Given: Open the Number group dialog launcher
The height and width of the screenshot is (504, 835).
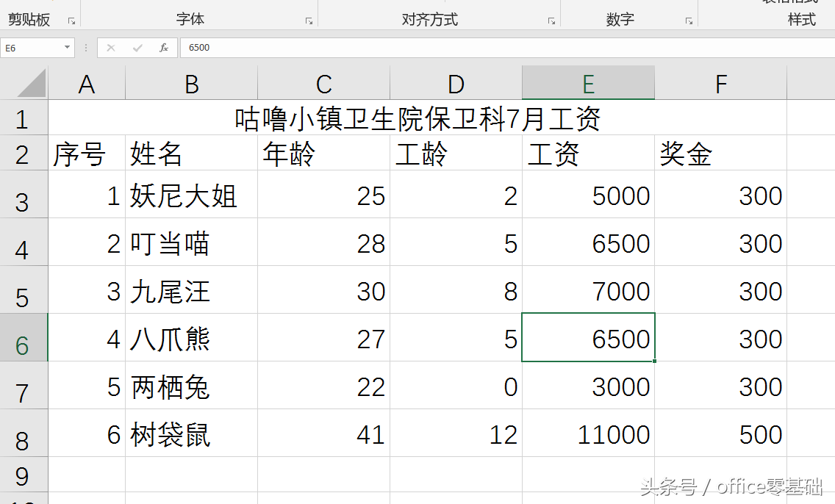Looking at the screenshot, I should click(x=689, y=21).
